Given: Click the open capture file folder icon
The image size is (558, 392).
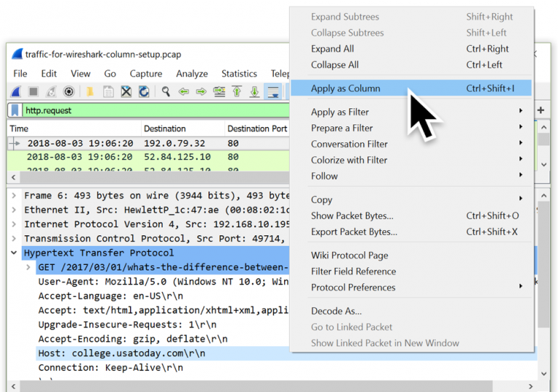Looking at the screenshot, I should pyautogui.click(x=90, y=91).
